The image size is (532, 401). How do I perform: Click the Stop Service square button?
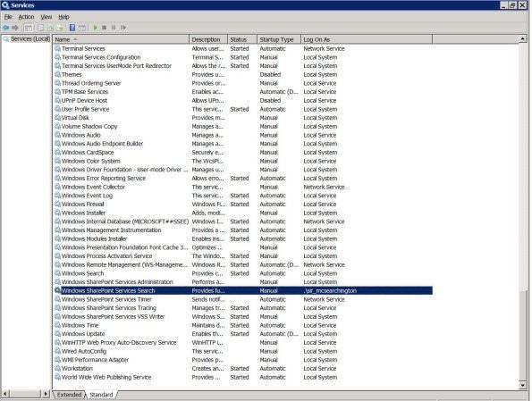point(104,28)
